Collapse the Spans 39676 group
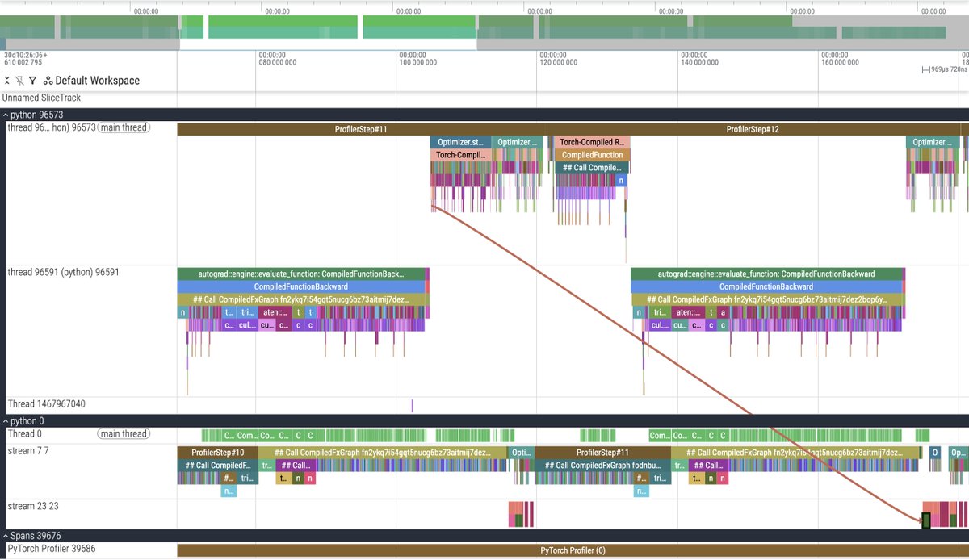This screenshot has width=969, height=560. tap(6, 536)
